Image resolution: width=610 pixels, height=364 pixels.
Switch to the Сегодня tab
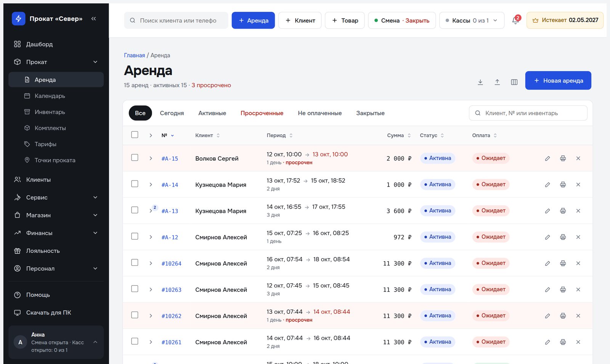pyautogui.click(x=172, y=113)
